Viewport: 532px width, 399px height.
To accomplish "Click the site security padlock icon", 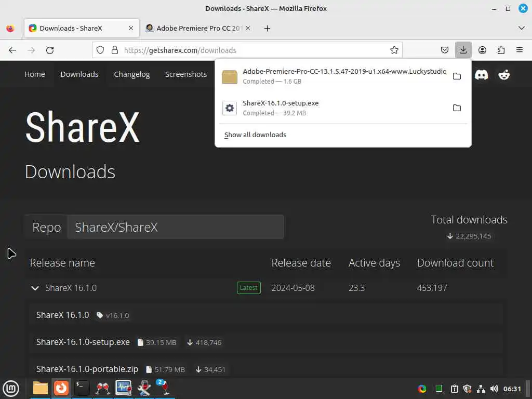I will tap(115, 50).
